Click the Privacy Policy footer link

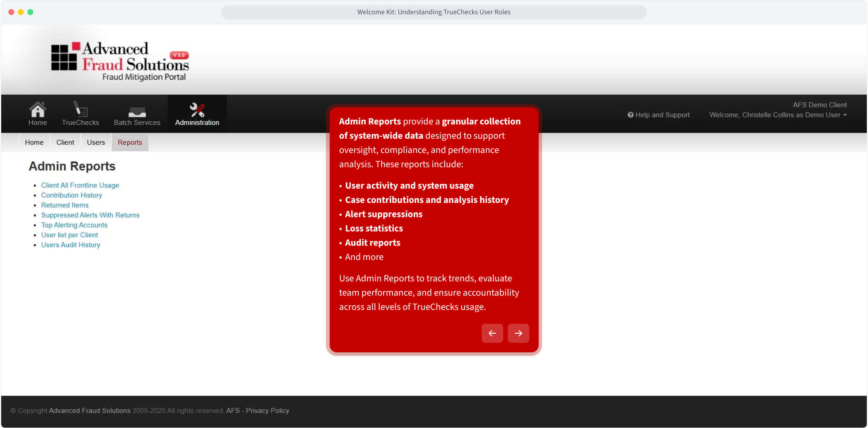[268, 411]
